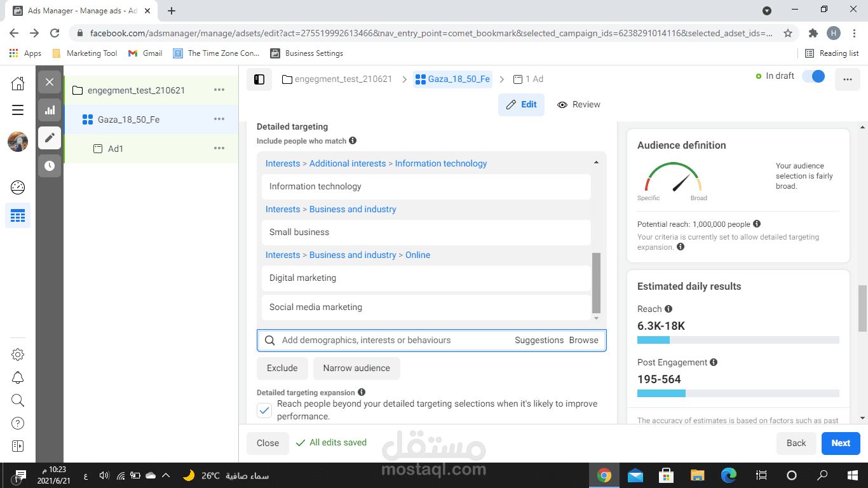This screenshot has height=488, width=868.
Task: Open the Business and industry category link above Small business
Action: tap(353, 209)
